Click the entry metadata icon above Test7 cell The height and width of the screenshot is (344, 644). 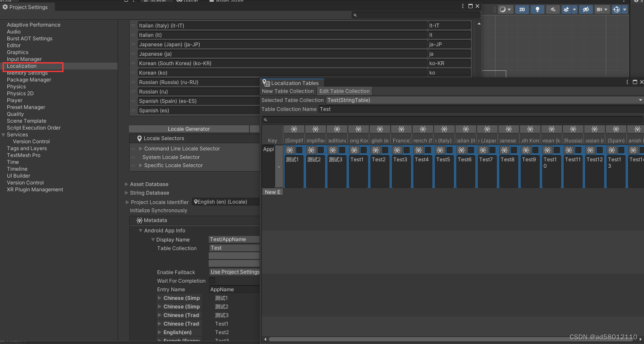pyautogui.click(x=483, y=150)
